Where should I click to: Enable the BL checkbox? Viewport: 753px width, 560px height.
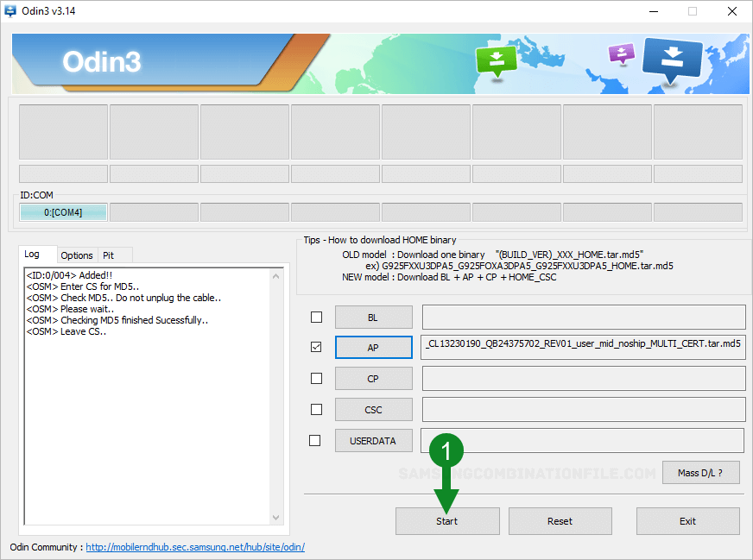(316, 318)
